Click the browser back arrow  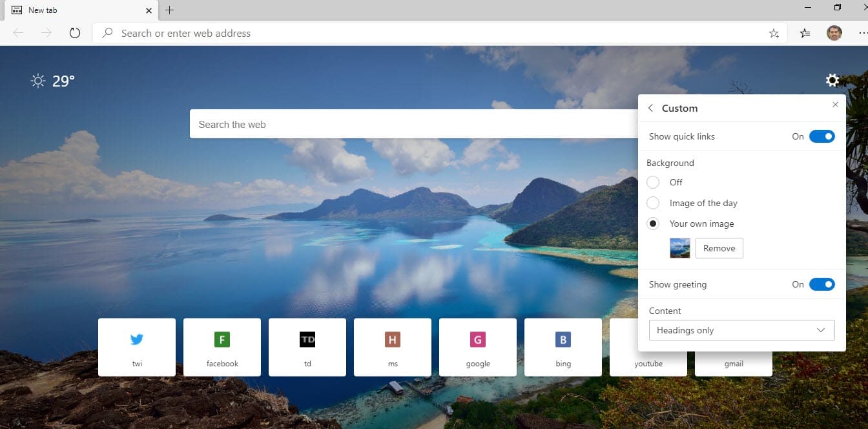click(18, 33)
